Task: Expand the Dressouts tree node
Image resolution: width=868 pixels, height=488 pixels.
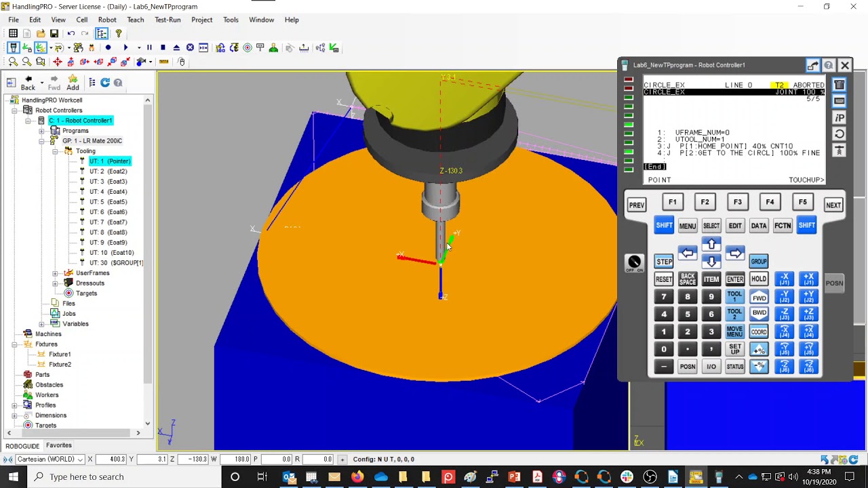Action: [56, 283]
